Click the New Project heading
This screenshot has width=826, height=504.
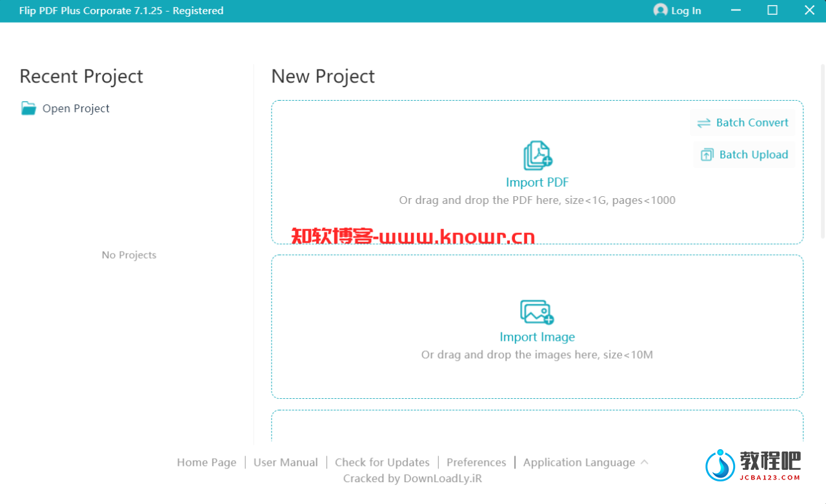tap(323, 76)
